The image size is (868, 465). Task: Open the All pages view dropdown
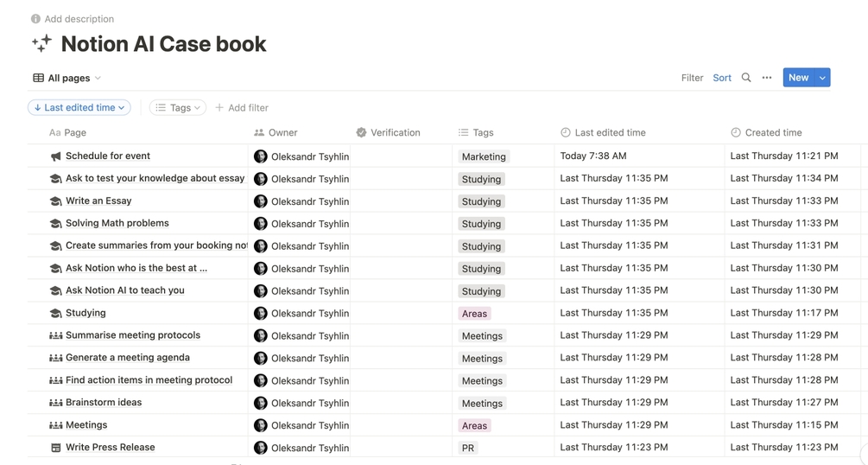[x=67, y=78]
